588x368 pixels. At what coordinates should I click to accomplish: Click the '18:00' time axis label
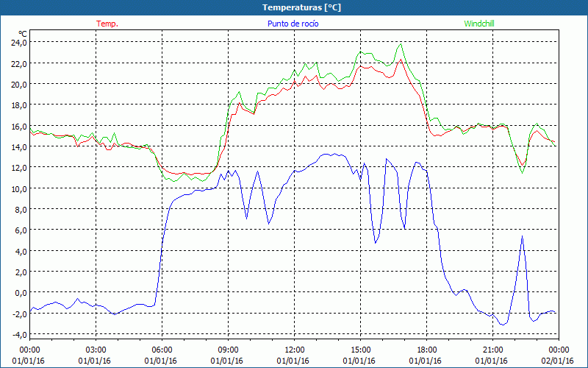427,350
